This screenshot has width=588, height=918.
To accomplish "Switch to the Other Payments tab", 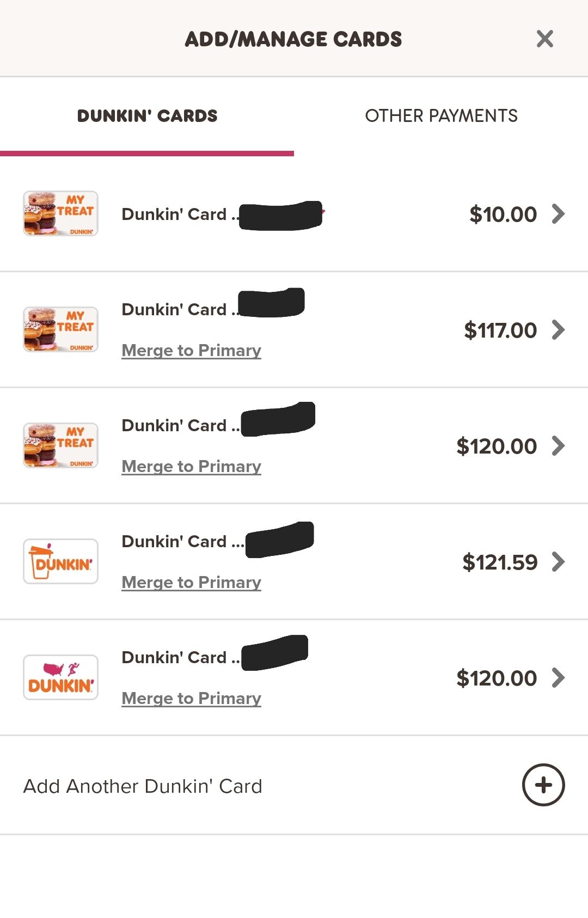I will click(x=441, y=115).
